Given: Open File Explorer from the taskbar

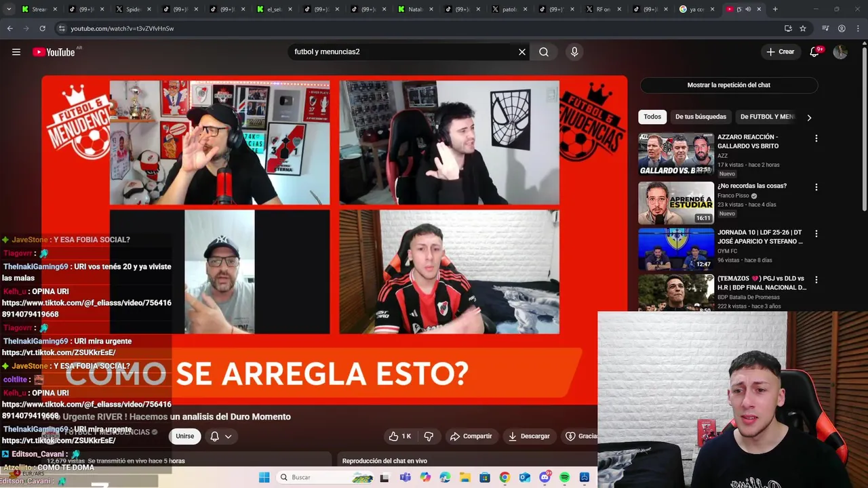Looking at the screenshot, I should 465,478.
